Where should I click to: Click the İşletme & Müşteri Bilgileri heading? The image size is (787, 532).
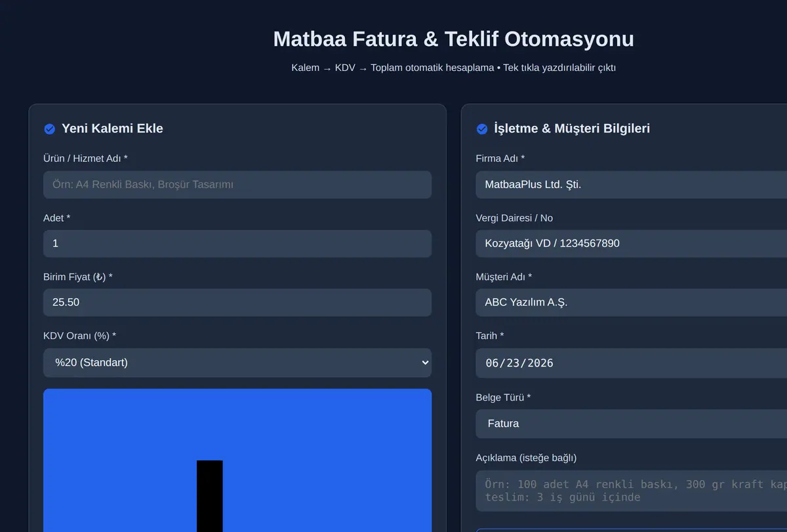[x=572, y=129]
